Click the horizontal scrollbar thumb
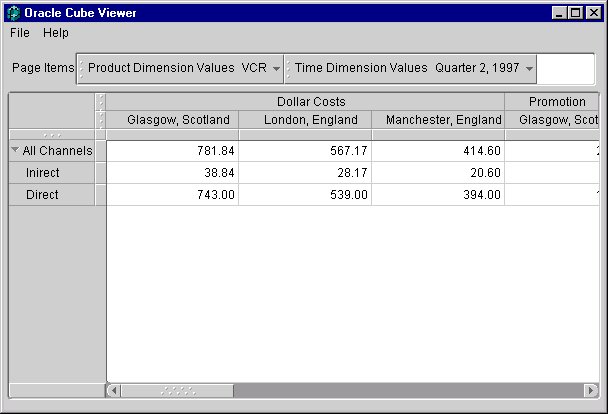The height and width of the screenshot is (414, 608). [177, 390]
